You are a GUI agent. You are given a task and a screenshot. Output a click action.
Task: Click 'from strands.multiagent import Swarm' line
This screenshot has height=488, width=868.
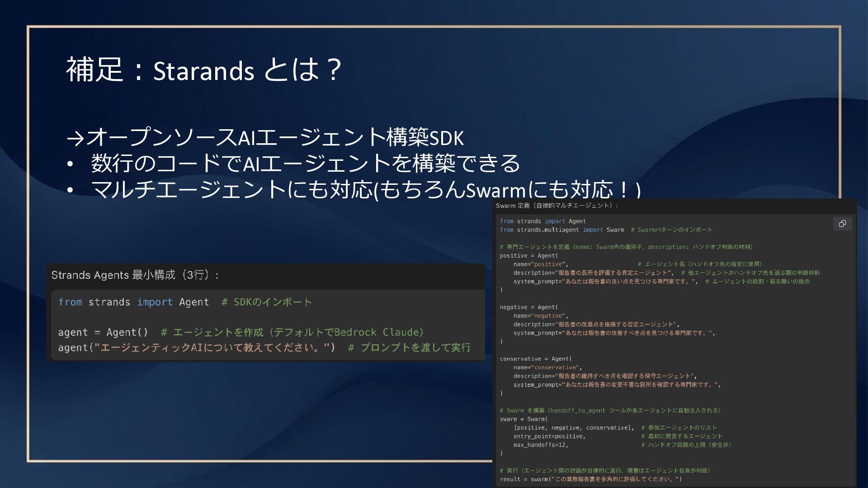point(561,230)
